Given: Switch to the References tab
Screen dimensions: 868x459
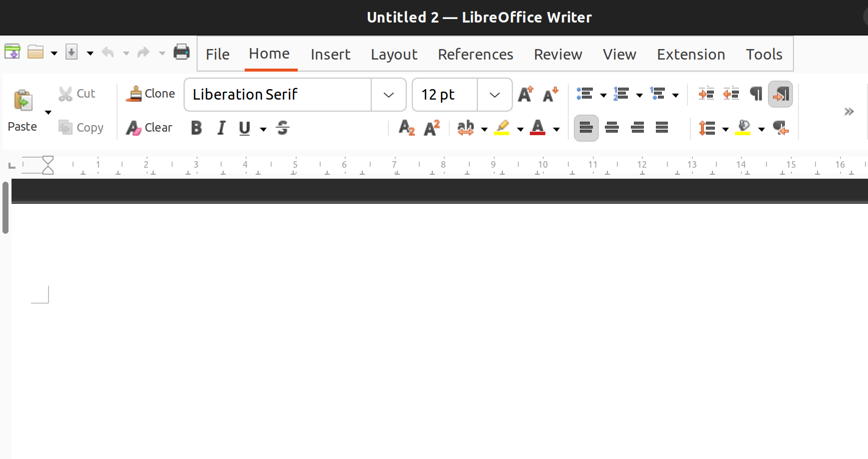Looking at the screenshot, I should pyautogui.click(x=475, y=54).
